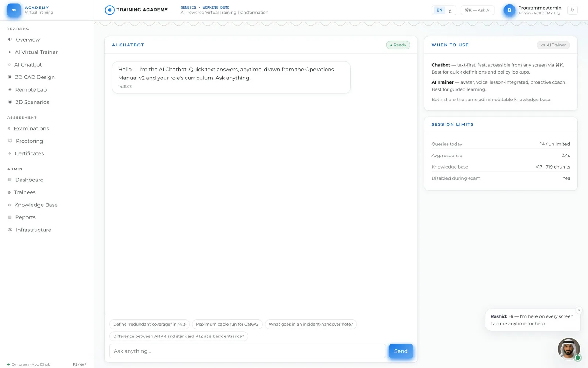Screen dimensions: 588x368
Task: Click the Infrastructure command icon
Action: (x=10, y=230)
